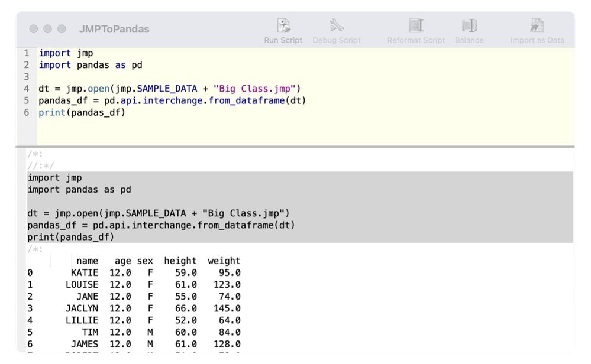The width and height of the screenshot is (591, 364).
Task: Click the JMPToPandas window title
Action: click(114, 29)
